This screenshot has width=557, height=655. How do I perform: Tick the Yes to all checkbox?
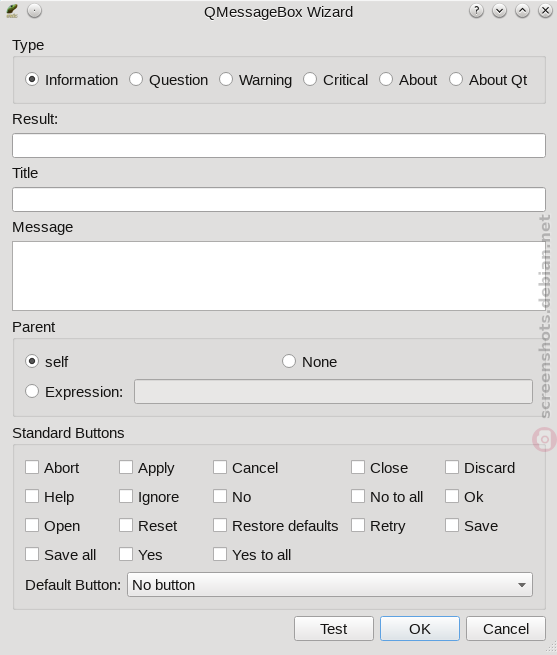point(252,555)
